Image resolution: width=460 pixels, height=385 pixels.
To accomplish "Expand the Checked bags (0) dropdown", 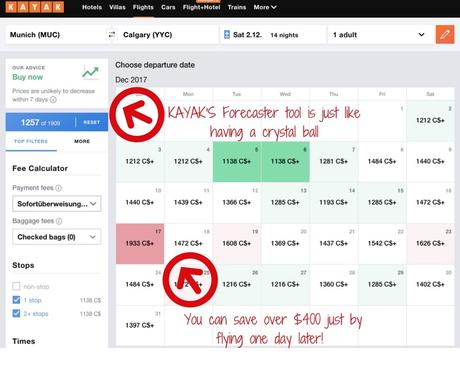I will pos(57,237).
